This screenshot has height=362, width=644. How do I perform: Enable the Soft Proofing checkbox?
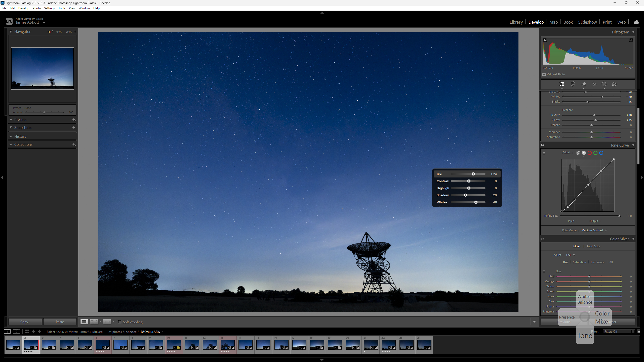(x=120, y=322)
